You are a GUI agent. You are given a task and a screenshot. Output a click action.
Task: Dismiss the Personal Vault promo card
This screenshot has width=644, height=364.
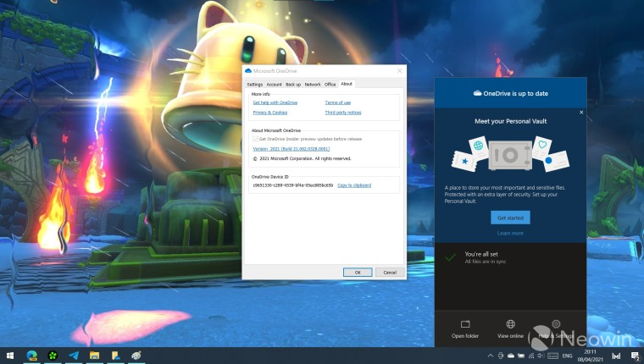[581, 112]
